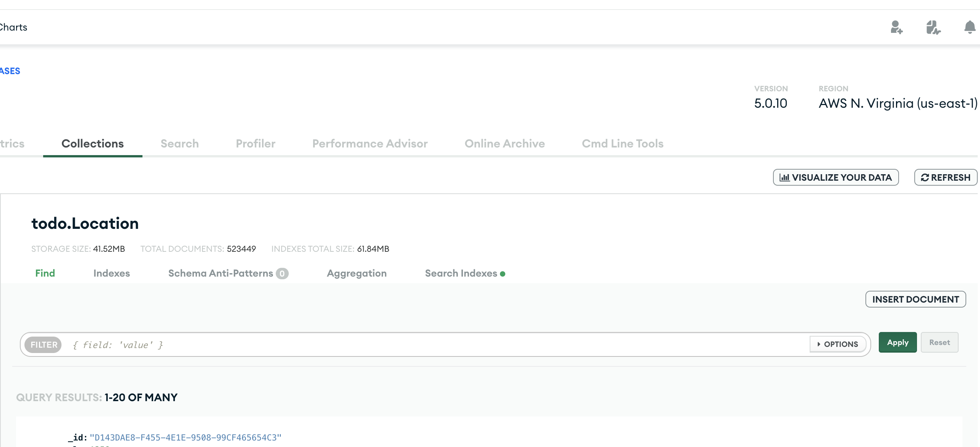
Task: Go to Online Archive tab
Action: tap(505, 144)
